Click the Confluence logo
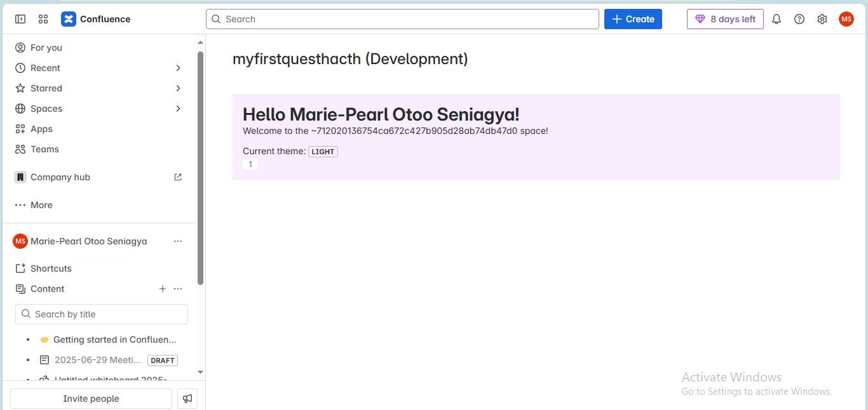868x410 pixels. [96, 19]
